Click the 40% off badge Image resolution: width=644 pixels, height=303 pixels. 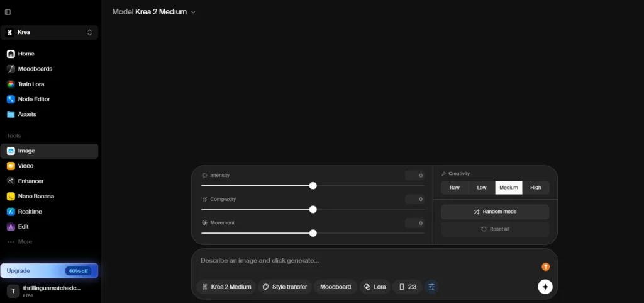[78, 271]
